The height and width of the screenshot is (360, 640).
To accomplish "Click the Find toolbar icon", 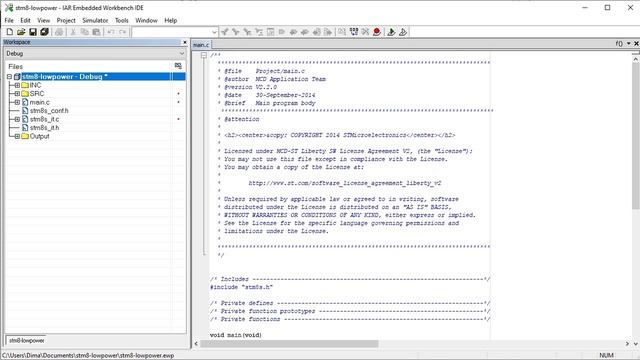I will [x=247, y=32].
